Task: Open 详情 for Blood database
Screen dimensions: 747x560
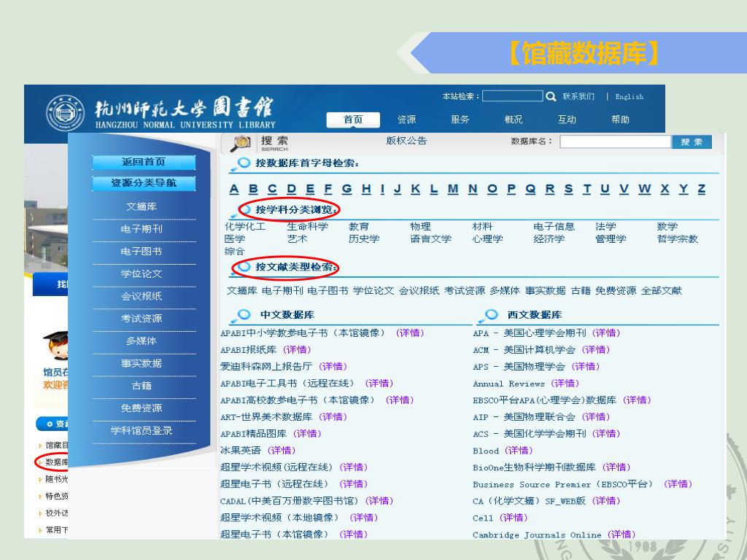Action: [519, 451]
